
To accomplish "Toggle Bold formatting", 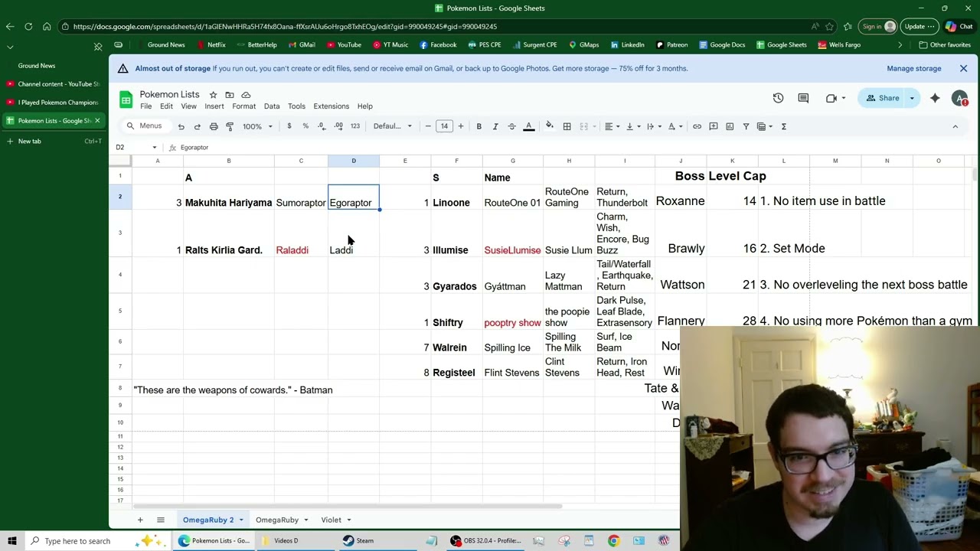I will point(479,126).
